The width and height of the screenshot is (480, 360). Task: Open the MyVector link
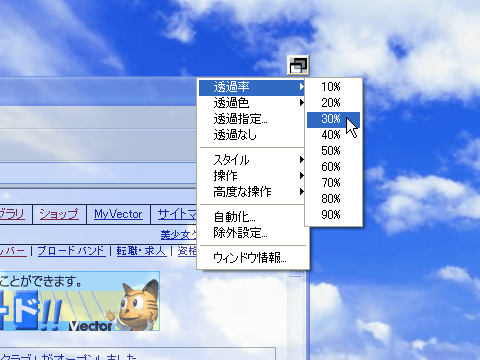click(118, 214)
